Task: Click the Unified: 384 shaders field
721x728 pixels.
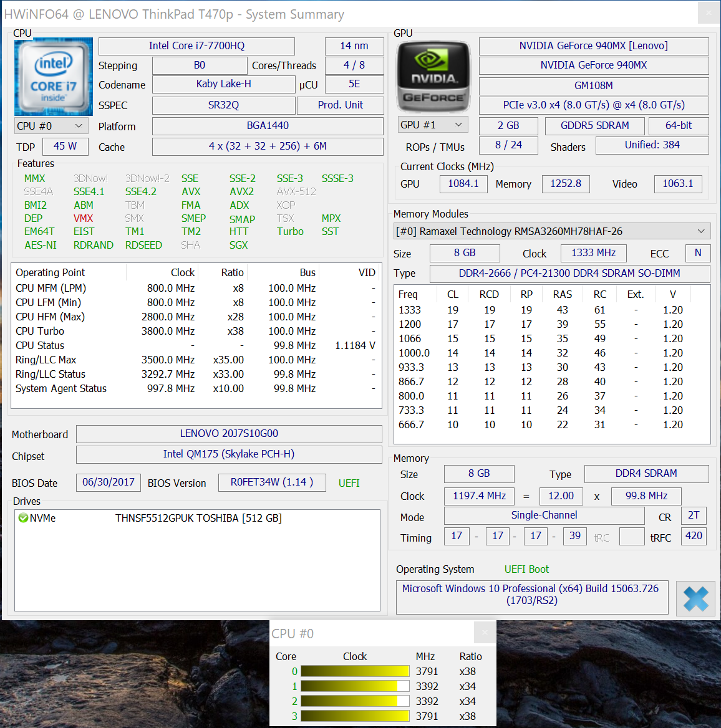Action: (x=652, y=145)
